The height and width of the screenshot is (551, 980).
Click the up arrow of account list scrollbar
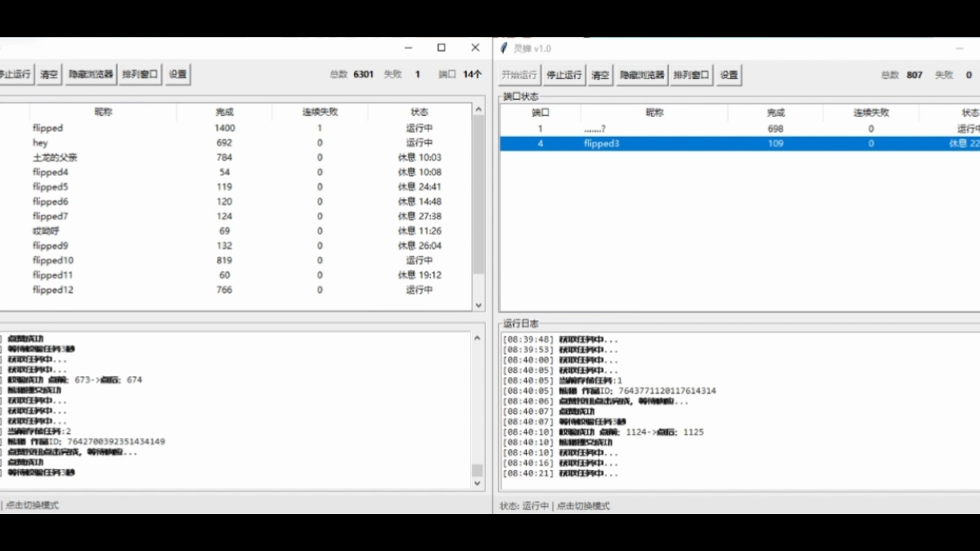[479, 109]
